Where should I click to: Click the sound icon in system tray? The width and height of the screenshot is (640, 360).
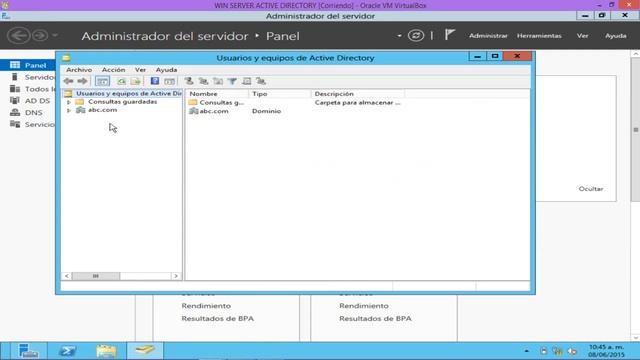pyautogui.click(x=572, y=351)
